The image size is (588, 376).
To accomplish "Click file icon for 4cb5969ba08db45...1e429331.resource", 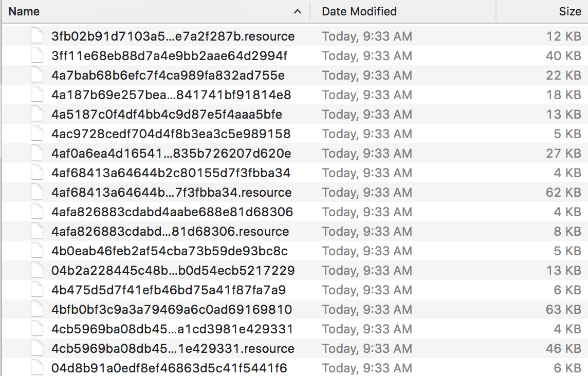I will click(x=37, y=348).
